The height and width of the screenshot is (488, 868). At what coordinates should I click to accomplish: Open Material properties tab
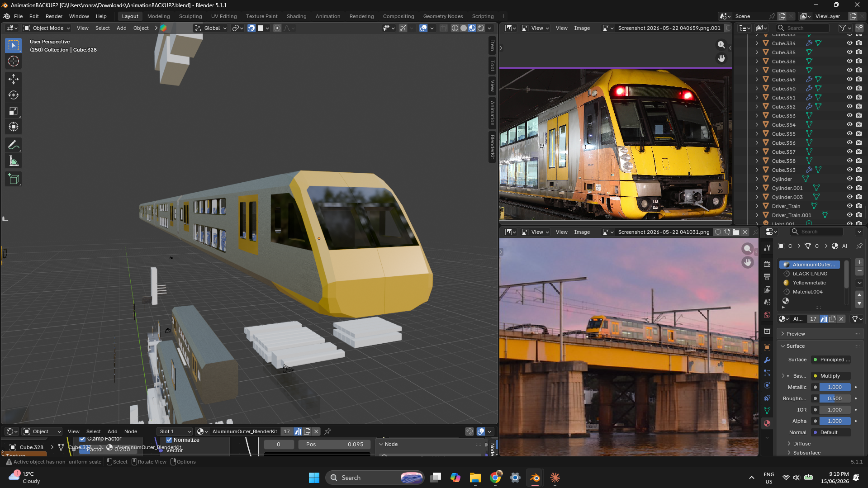[x=767, y=423]
